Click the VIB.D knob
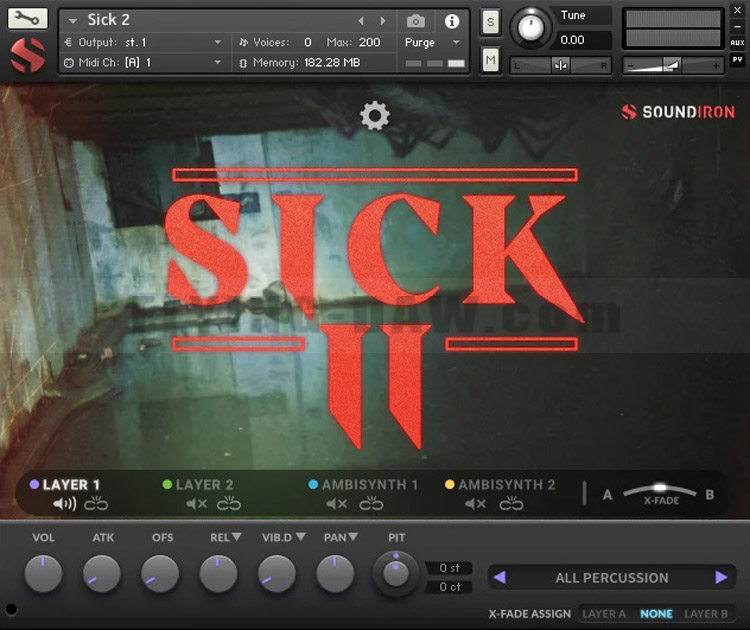Image resolution: width=750 pixels, height=630 pixels. [277, 573]
